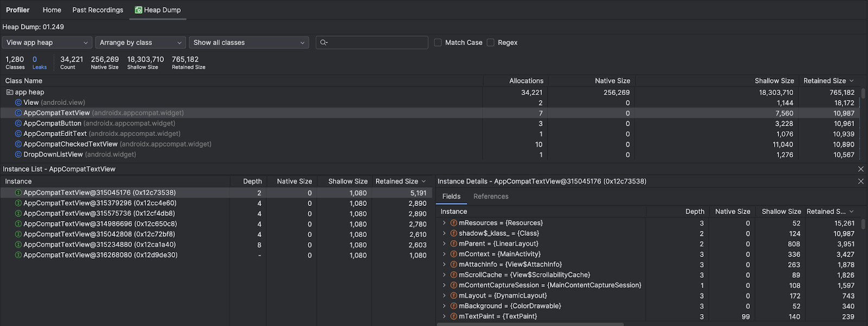Click the mResources field icon
Screen dimensions: 868x326
[x=454, y=223]
